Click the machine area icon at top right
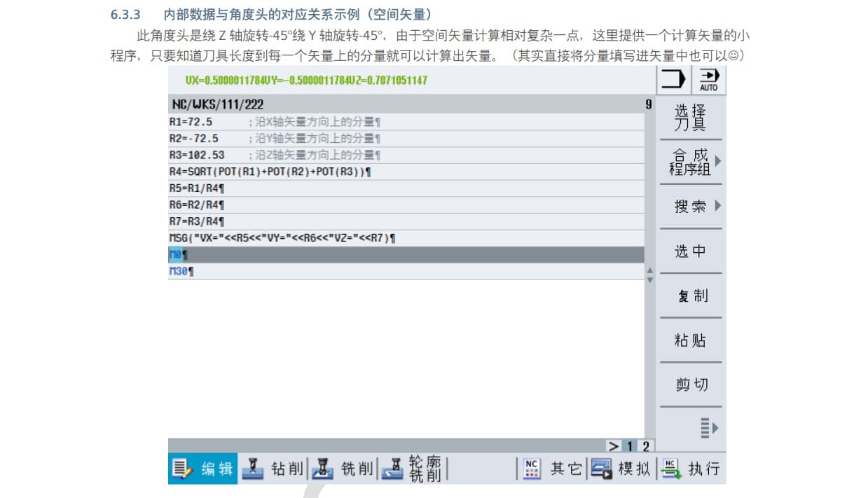Image resolution: width=868 pixels, height=498 pixels. point(673,80)
